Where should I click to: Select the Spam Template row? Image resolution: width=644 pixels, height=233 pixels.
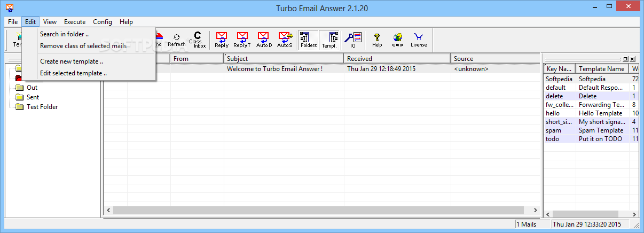click(591, 130)
